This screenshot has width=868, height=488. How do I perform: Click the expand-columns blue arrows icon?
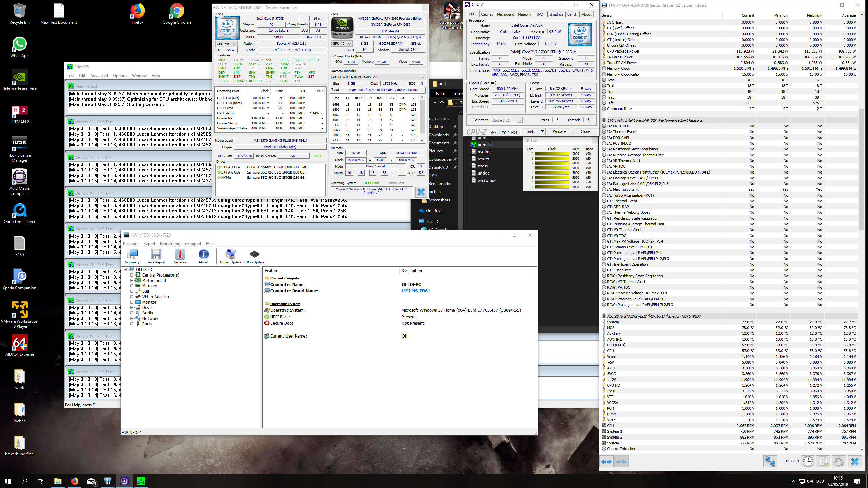[607, 462]
